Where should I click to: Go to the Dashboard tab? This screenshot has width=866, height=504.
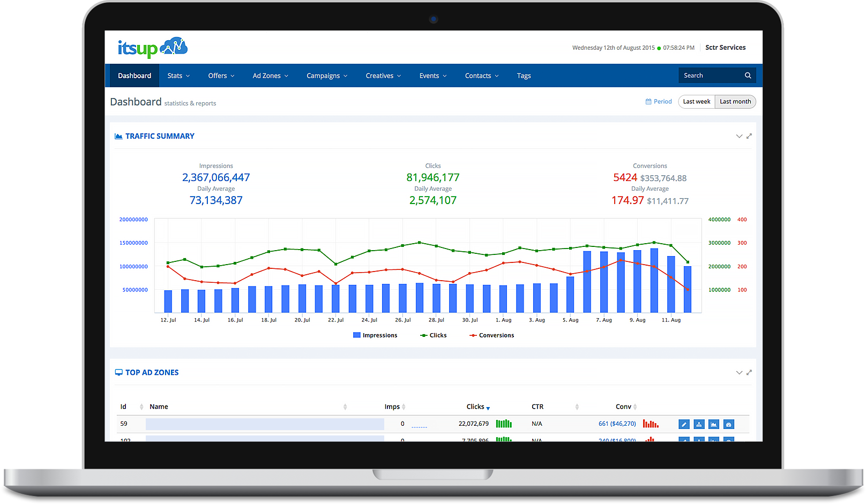point(135,76)
